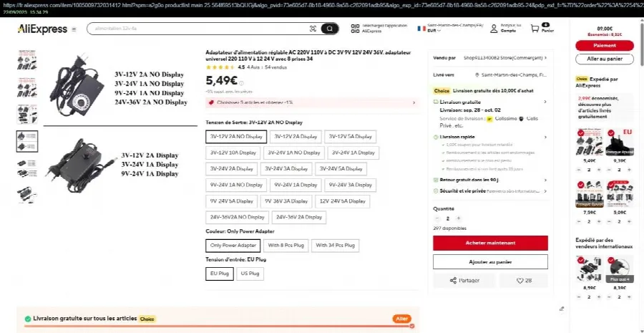Image resolution: width=644 pixels, height=333 pixels.
Task: Click the 54 vendus text
Action: [276, 67]
